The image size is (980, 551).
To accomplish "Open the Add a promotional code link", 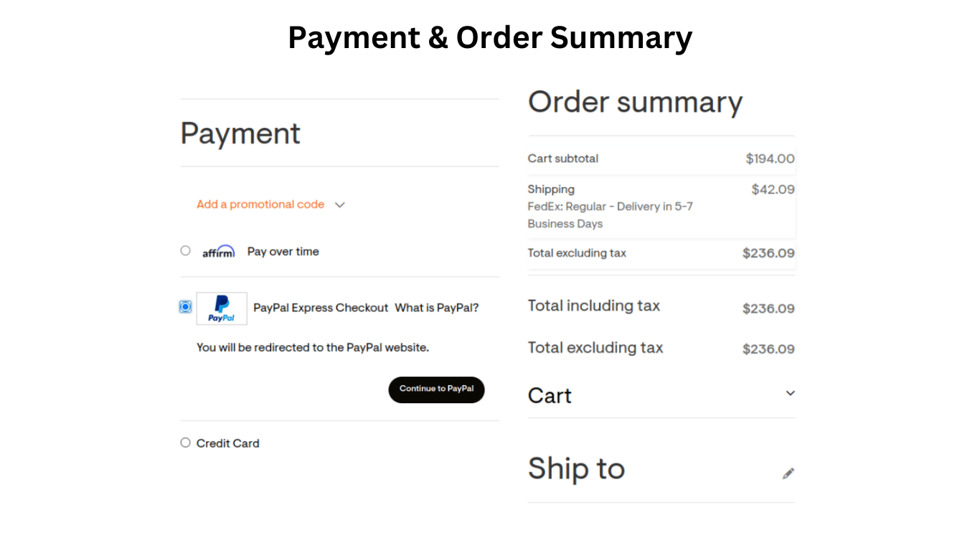I will click(260, 204).
